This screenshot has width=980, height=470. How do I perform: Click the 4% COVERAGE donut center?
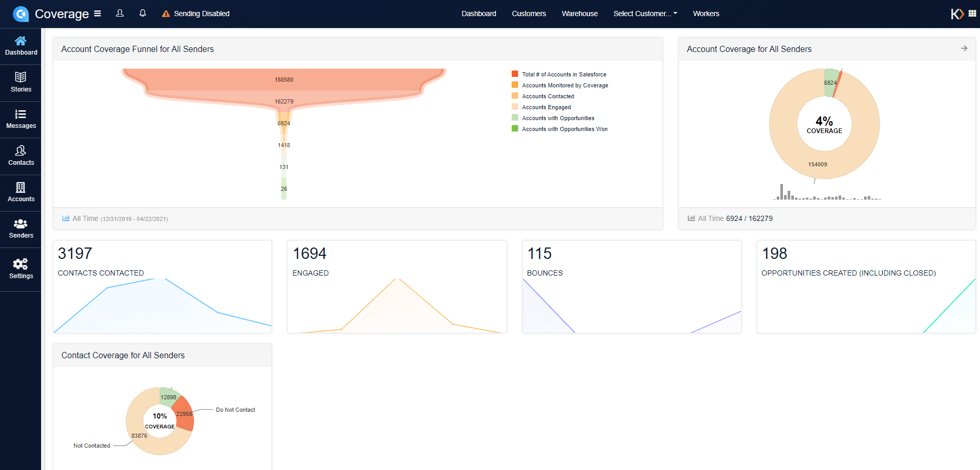tap(825, 124)
